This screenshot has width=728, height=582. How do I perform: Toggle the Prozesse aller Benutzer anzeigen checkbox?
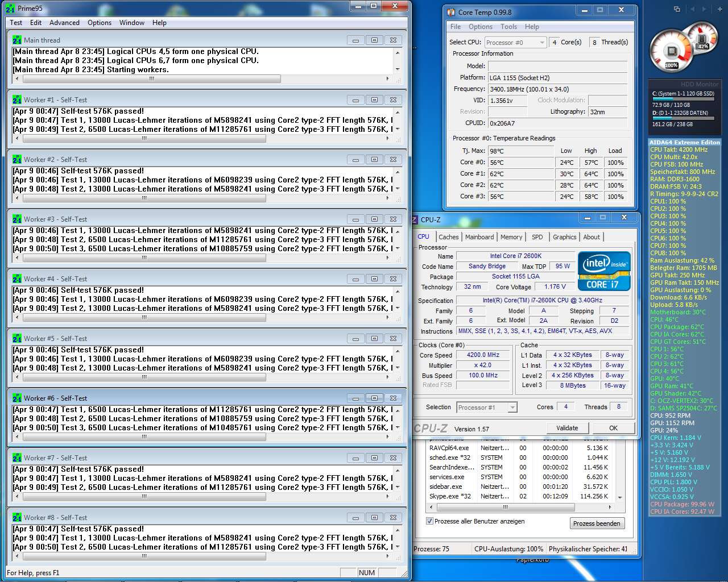pos(429,521)
